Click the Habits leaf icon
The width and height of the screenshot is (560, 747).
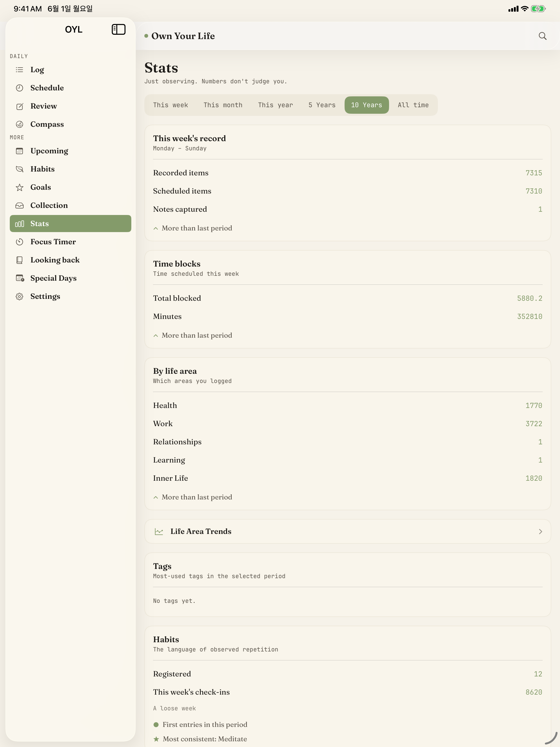[20, 169]
